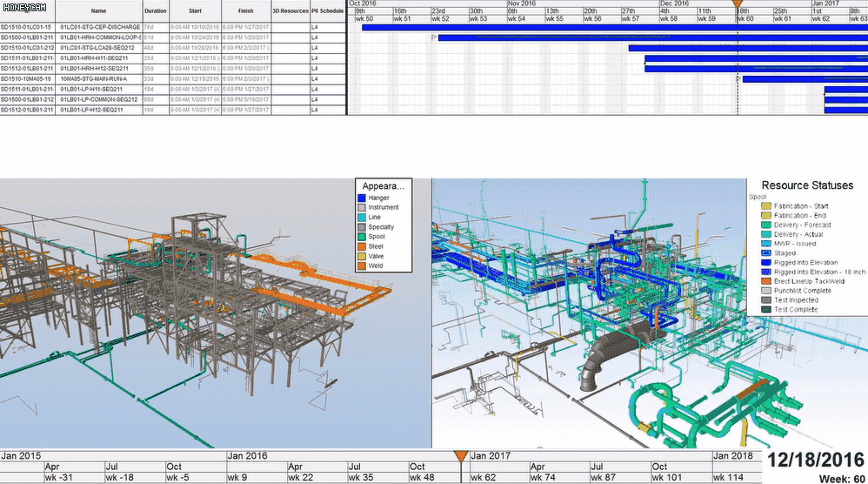This screenshot has height=484, width=868.
Task: Click wk 54 on the Gantt week scale
Action: click(x=517, y=18)
